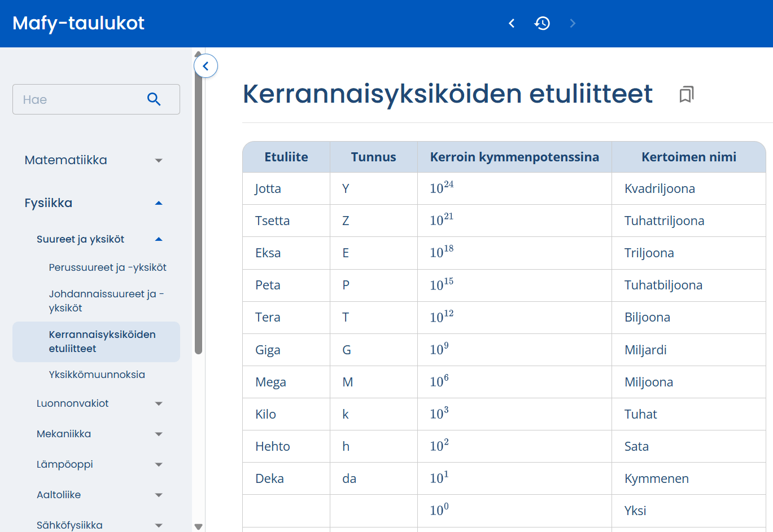The height and width of the screenshot is (532, 773).
Task: Click the Peta cell
Action: point(286,285)
